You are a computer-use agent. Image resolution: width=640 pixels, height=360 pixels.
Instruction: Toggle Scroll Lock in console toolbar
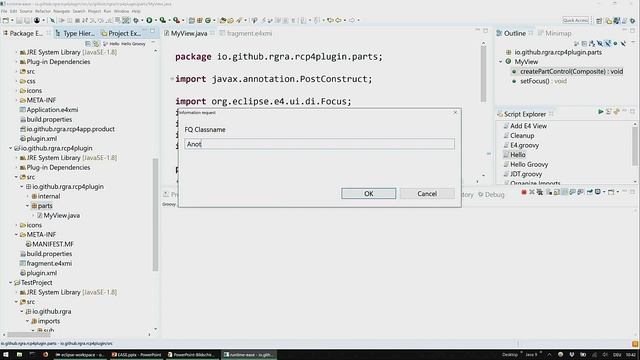556,192
